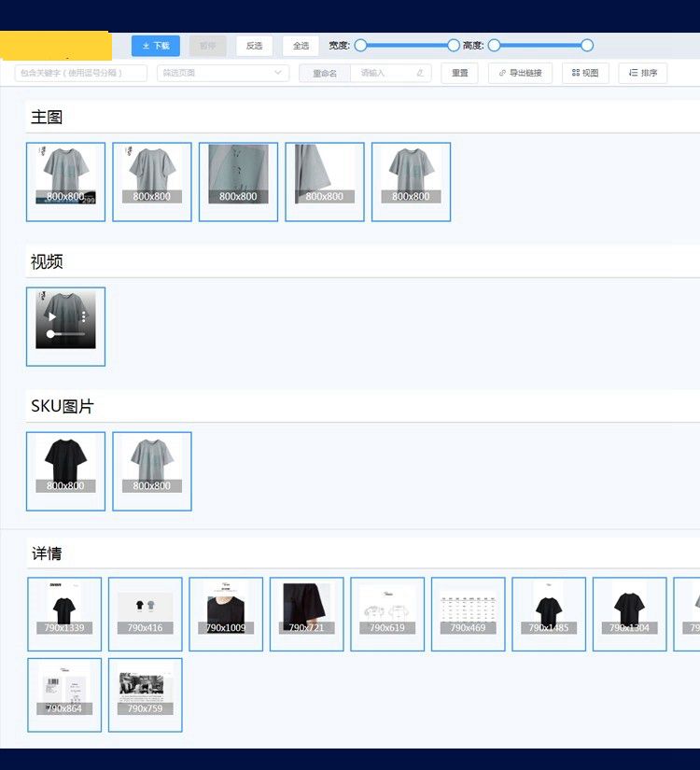The height and width of the screenshot is (770, 700).
Task: Select the fifth 主图 gray t-shirt thumbnail without logo
Action: pos(412,182)
